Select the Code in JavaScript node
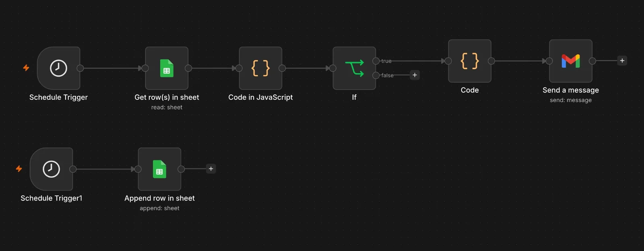This screenshot has height=251, width=644. click(260, 68)
